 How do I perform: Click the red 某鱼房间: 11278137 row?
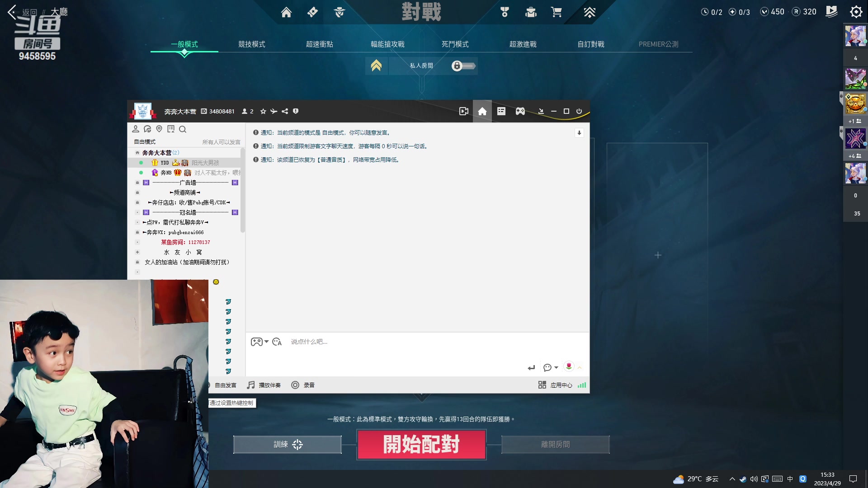[185, 242]
